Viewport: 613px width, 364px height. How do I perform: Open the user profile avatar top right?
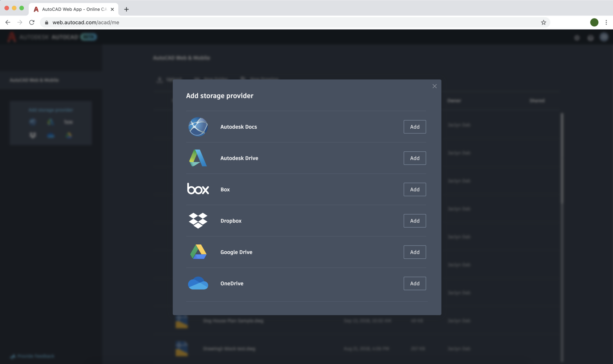point(604,37)
